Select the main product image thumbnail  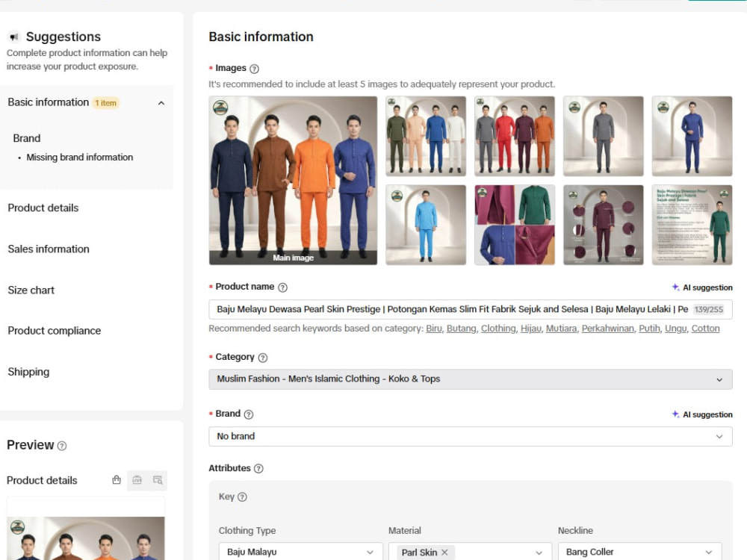[x=293, y=181]
